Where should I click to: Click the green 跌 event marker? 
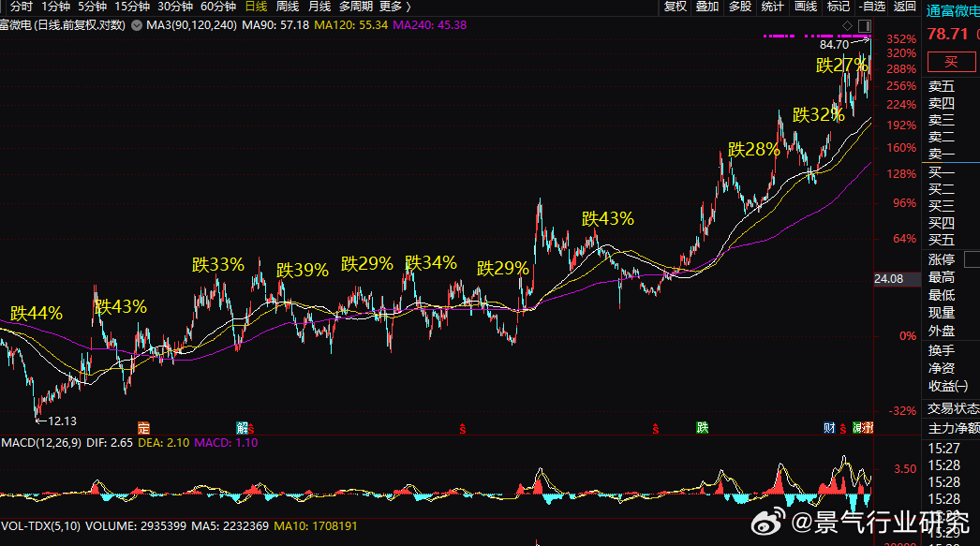tap(703, 427)
